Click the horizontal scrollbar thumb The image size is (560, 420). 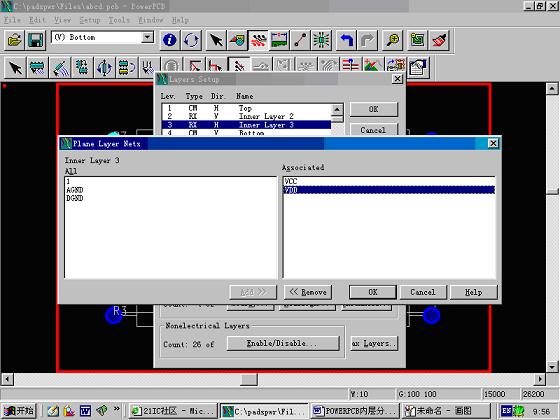pos(249,379)
